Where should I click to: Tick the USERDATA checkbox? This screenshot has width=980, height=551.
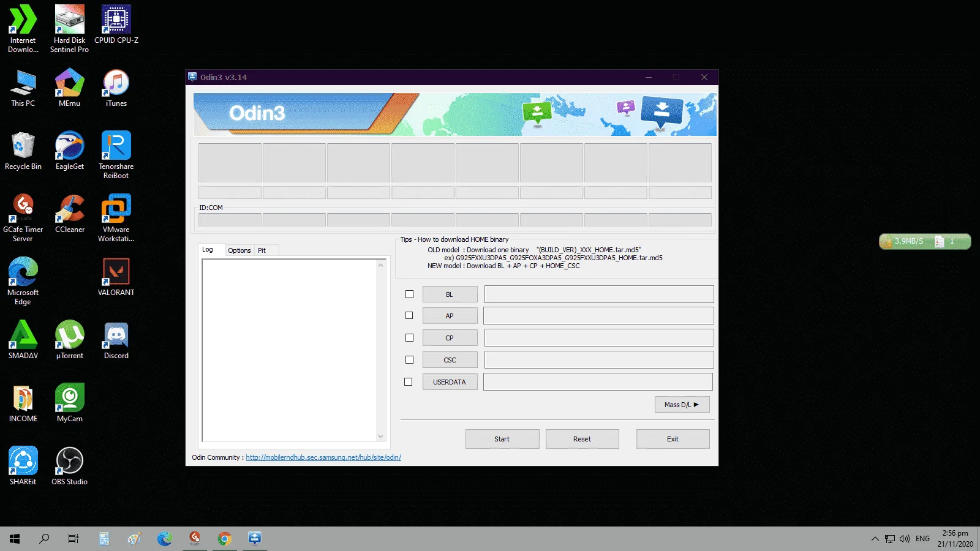(409, 382)
